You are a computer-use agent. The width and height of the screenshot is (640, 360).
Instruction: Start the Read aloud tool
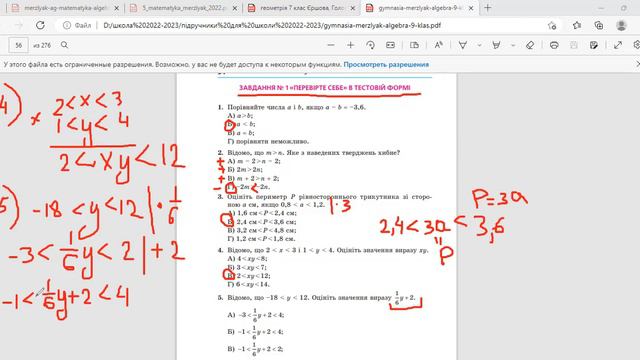438,45
